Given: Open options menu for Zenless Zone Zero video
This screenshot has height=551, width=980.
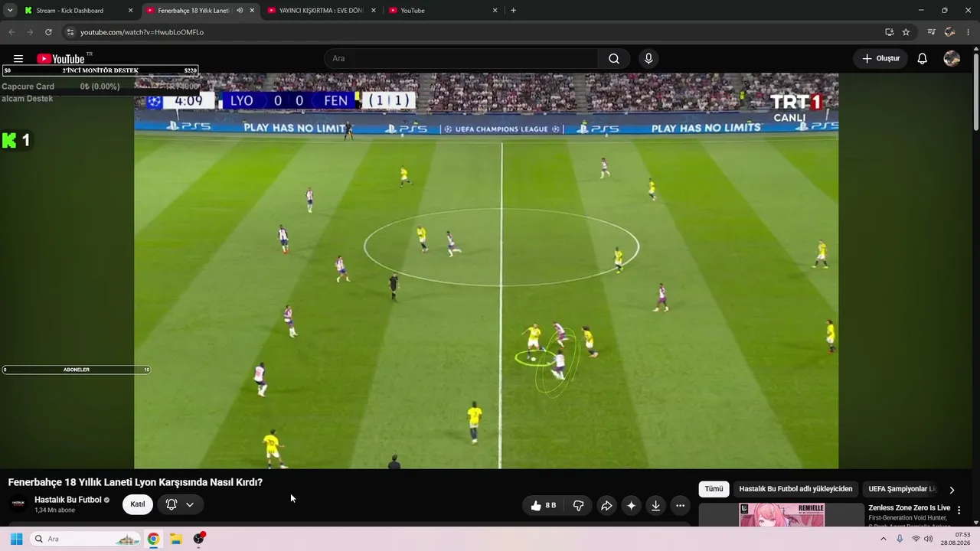Looking at the screenshot, I should (959, 510).
